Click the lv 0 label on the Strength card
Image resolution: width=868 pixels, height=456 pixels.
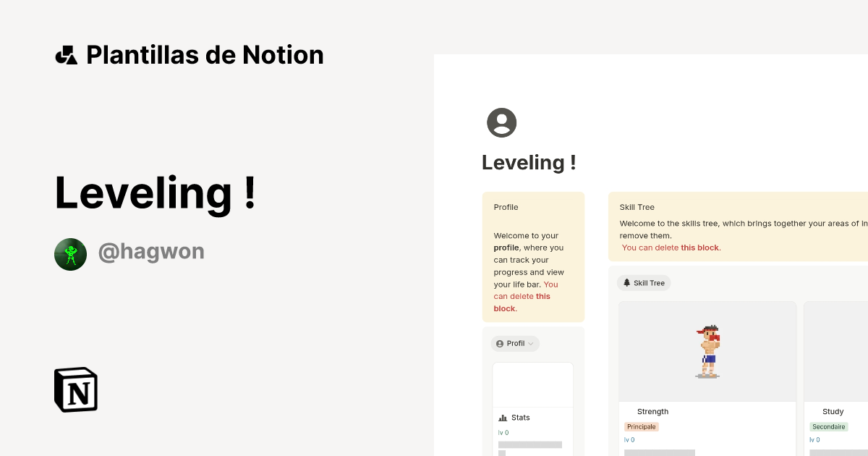pos(628,439)
